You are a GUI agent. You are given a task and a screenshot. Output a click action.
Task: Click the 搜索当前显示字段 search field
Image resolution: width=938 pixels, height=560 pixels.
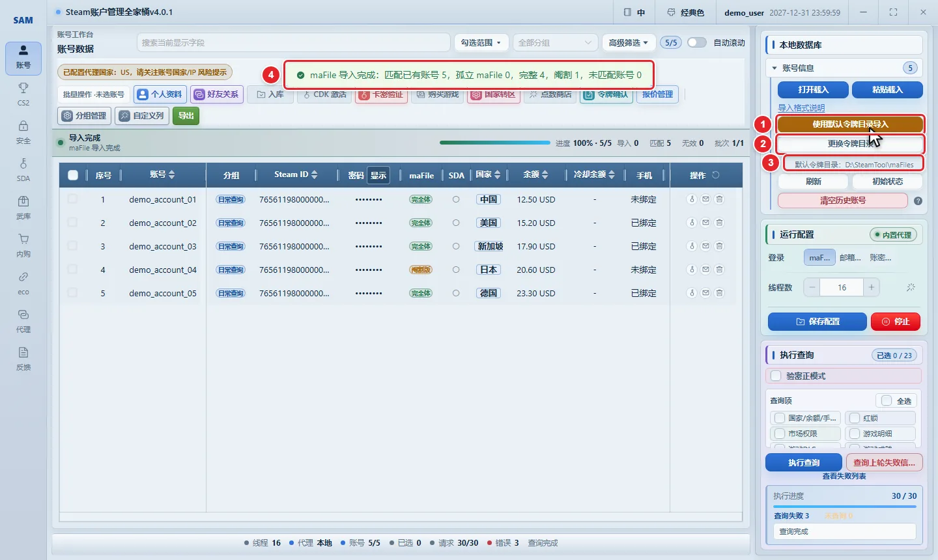coord(293,42)
